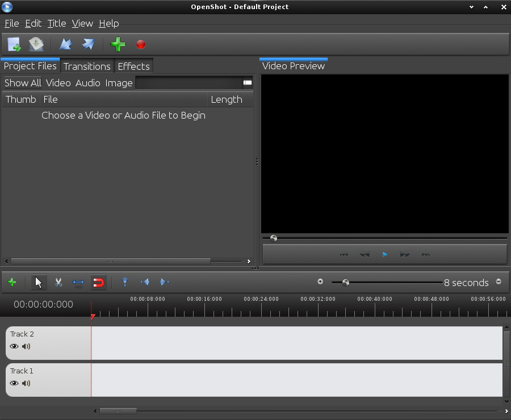Filter project files by Image

119,83
